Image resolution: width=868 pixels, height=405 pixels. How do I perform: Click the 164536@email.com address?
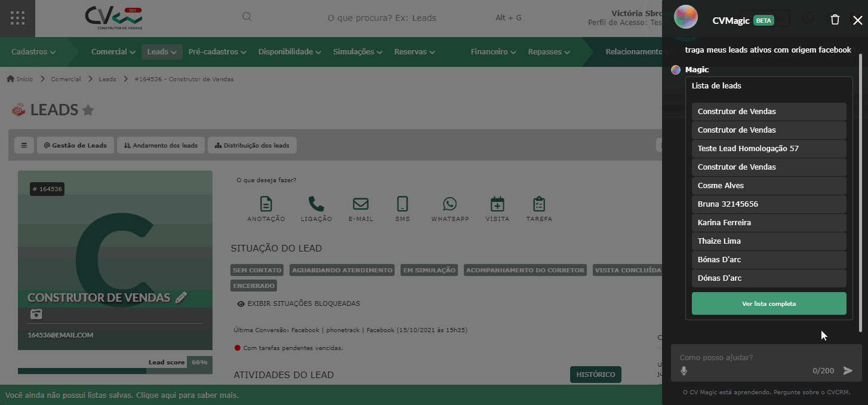coord(60,335)
